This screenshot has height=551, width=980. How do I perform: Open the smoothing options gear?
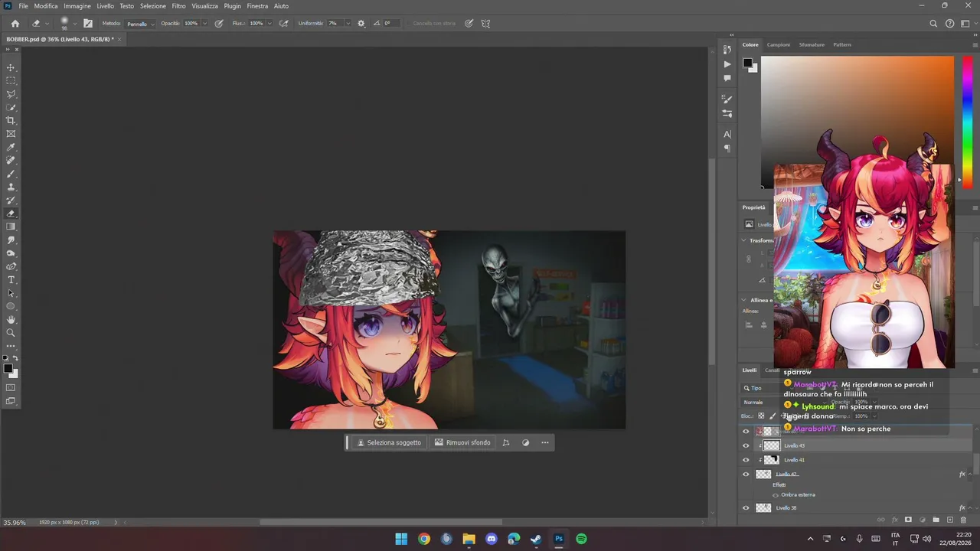361,24
